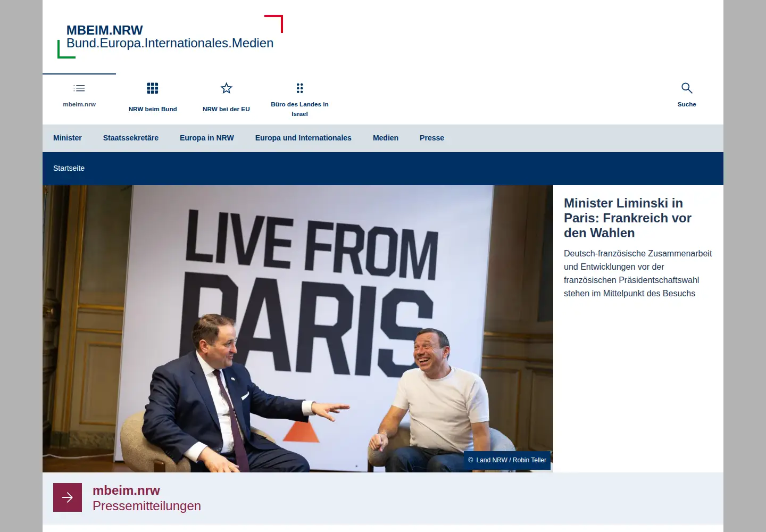
Task: Open the Europa und Internationales menu
Action: coord(303,138)
